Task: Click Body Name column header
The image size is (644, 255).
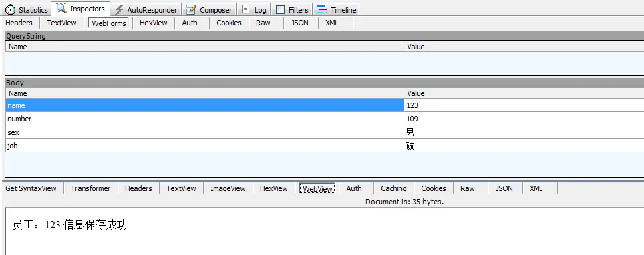Action: [205, 93]
